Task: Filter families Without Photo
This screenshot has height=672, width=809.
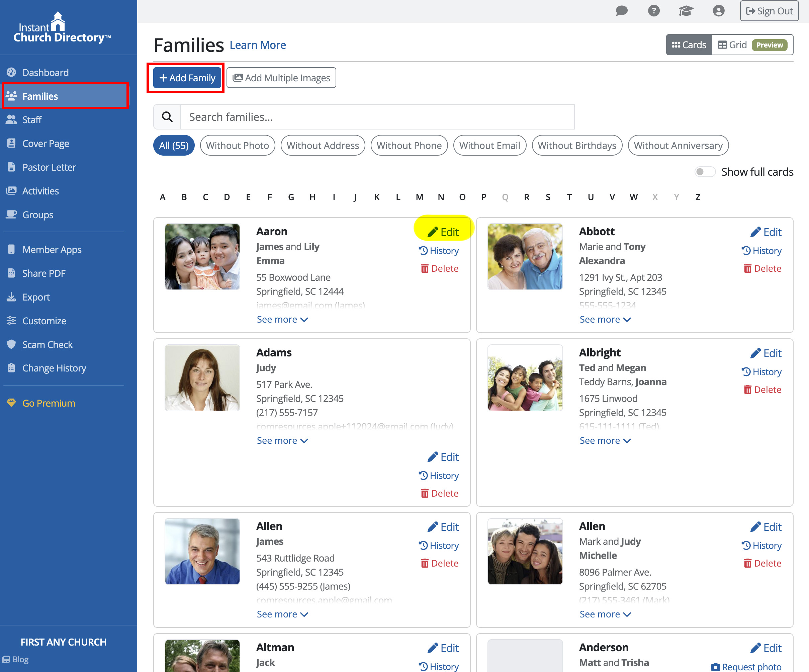Action: click(x=237, y=145)
